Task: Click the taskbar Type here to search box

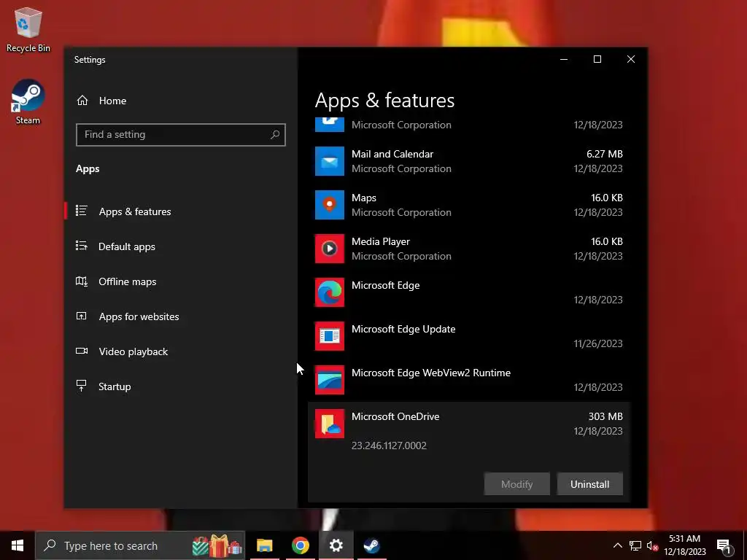Action: click(140, 545)
